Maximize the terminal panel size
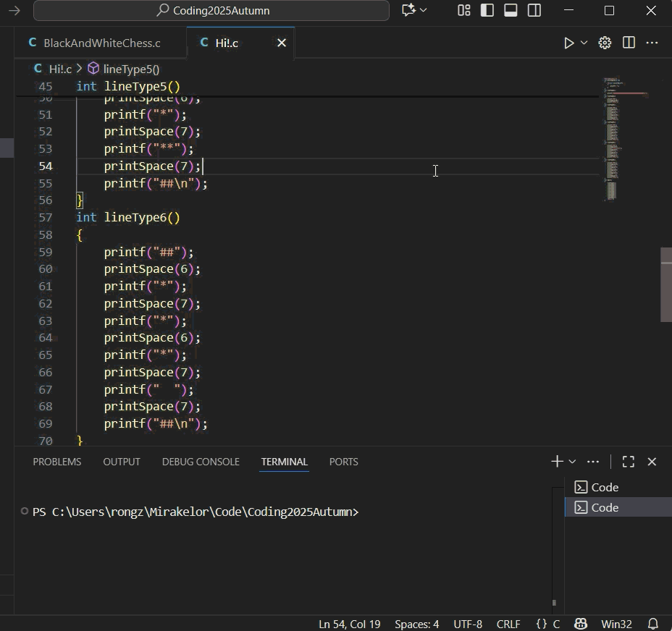Viewport: 672px width, 631px height. click(629, 462)
